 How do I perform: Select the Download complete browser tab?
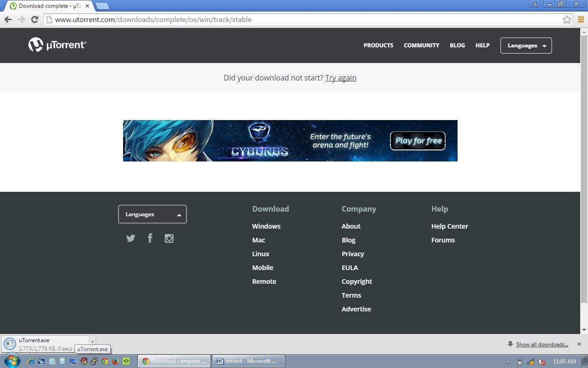coord(48,6)
